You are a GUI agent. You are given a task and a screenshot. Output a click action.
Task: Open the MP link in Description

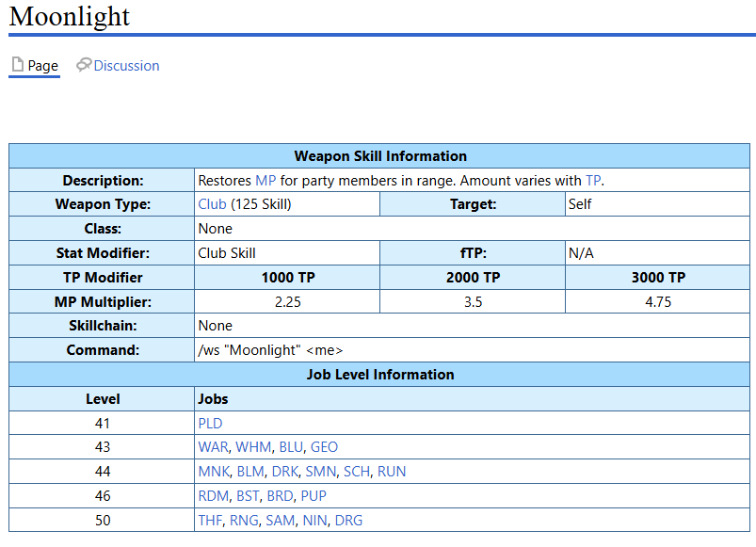pos(265,181)
